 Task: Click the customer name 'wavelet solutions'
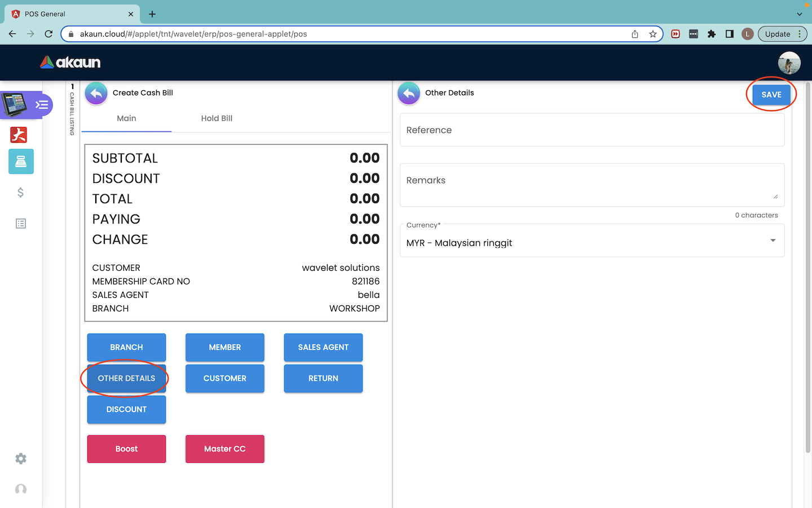(x=341, y=268)
